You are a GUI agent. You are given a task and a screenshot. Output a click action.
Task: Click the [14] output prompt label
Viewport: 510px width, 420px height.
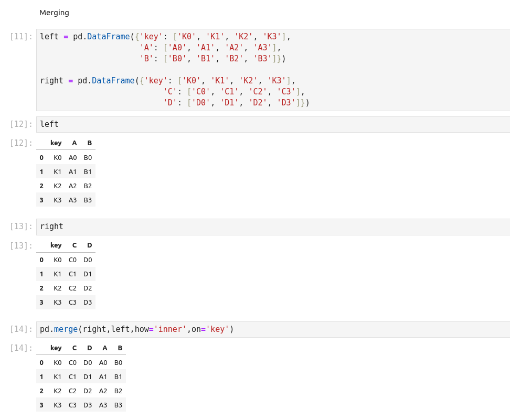21,348
